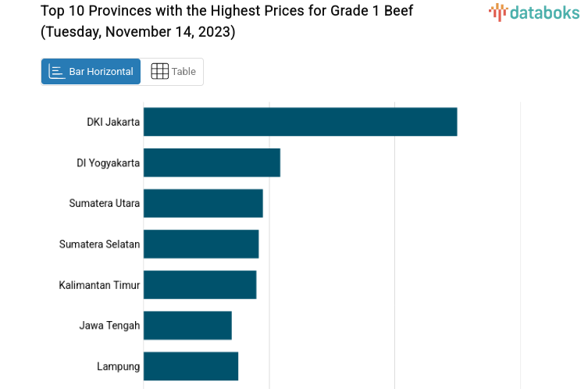Click the Sumatera Utara axis label

click(x=104, y=203)
